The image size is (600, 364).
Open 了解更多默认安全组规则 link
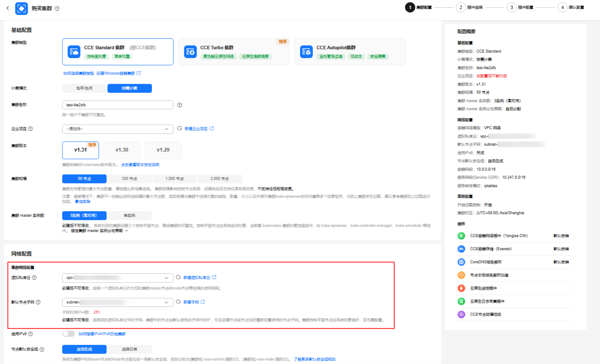(315, 359)
